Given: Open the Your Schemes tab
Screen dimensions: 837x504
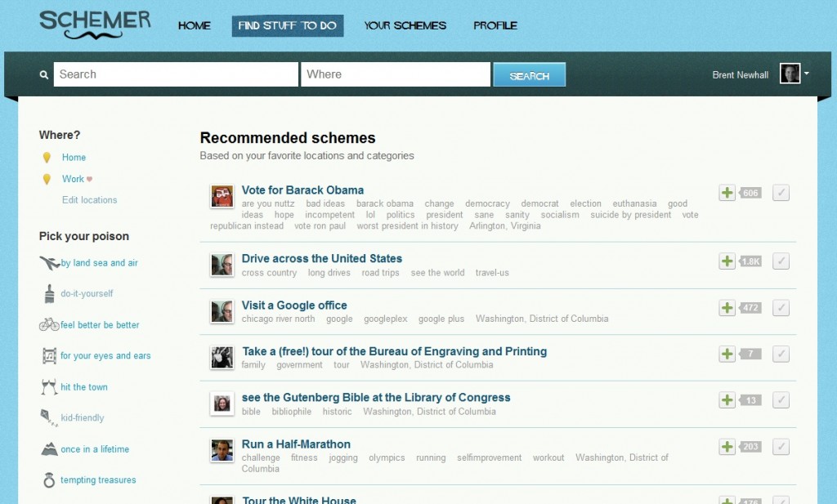Looking at the screenshot, I should pyautogui.click(x=405, y=25).
